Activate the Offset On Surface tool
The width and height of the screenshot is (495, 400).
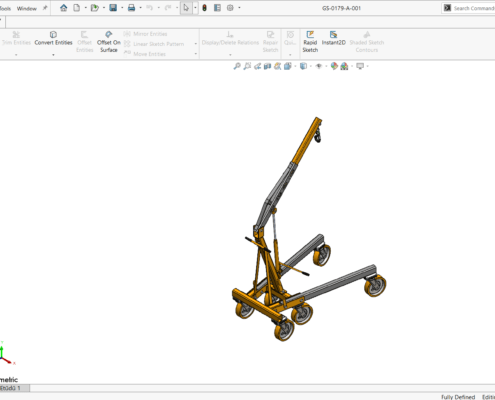click(x=109, y=42)
